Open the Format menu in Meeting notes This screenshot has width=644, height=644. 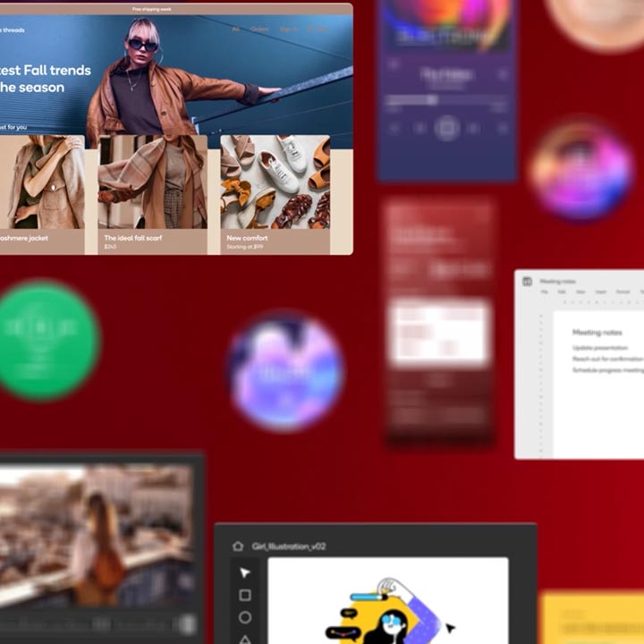(x=623, y=292)
